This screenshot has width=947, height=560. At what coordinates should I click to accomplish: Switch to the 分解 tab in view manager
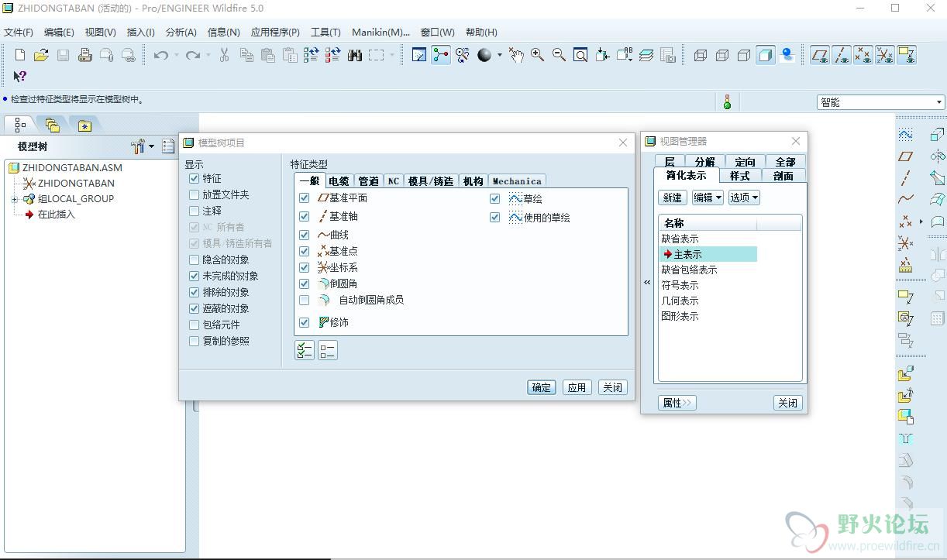click(x=705, y=162)
